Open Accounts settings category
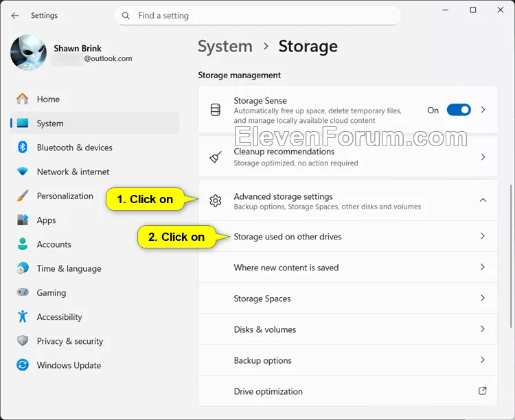 pos(95,244)
